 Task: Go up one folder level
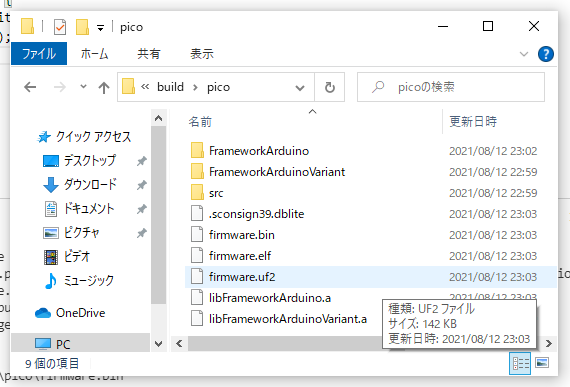pos(104,87)
